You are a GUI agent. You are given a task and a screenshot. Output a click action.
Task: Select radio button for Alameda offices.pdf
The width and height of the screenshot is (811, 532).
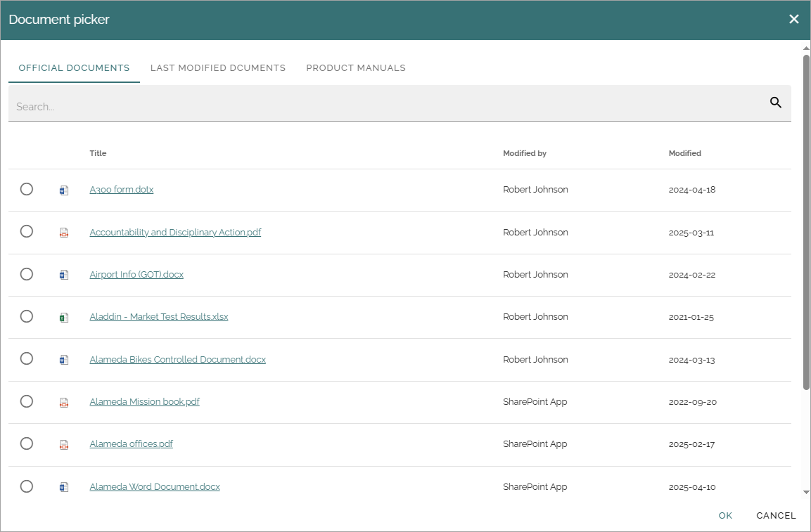click(x=27, y=443)
